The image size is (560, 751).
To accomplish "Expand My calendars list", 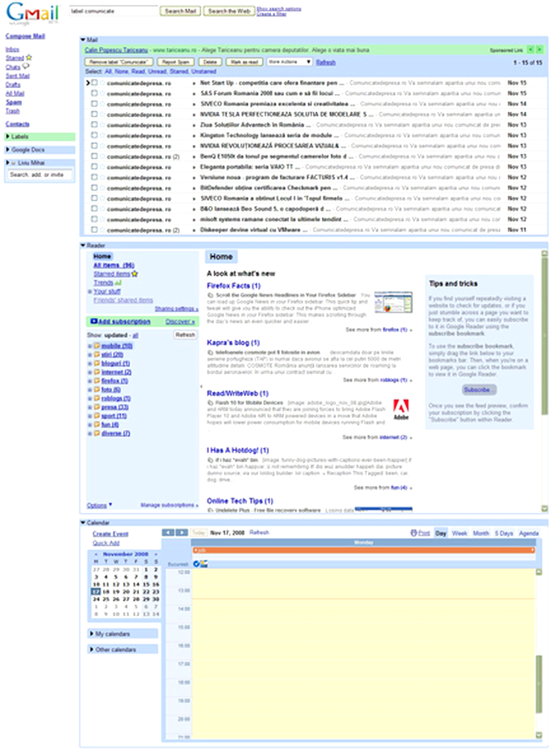I will pyautogui.click(x=92, y=634).
